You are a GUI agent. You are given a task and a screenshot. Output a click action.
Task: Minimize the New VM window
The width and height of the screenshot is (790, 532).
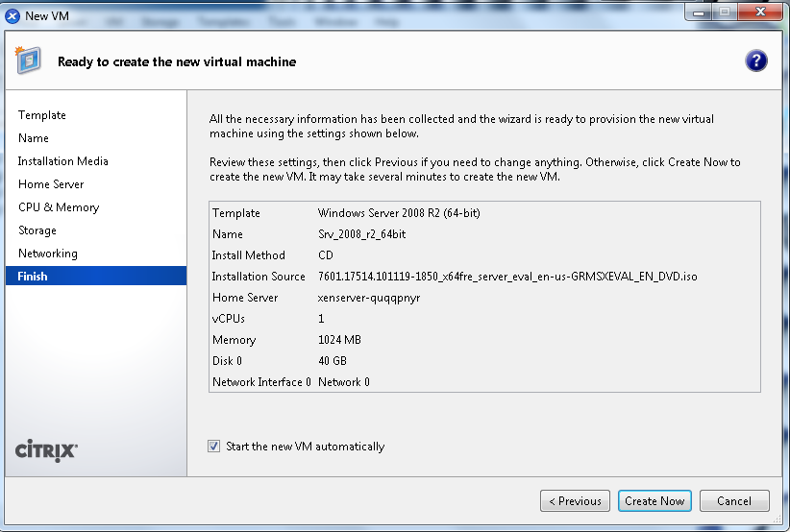(x=699, y=12)
